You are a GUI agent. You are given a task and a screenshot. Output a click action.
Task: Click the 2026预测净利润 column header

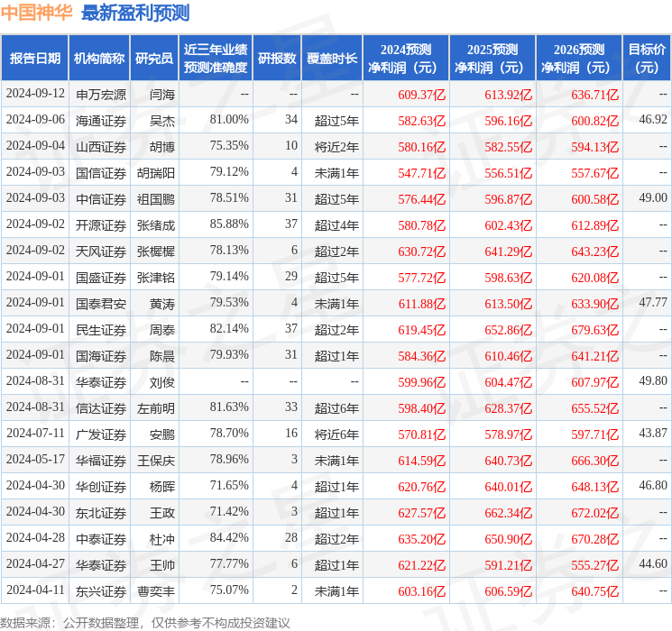pyautogui.click(x=579, y=59)
